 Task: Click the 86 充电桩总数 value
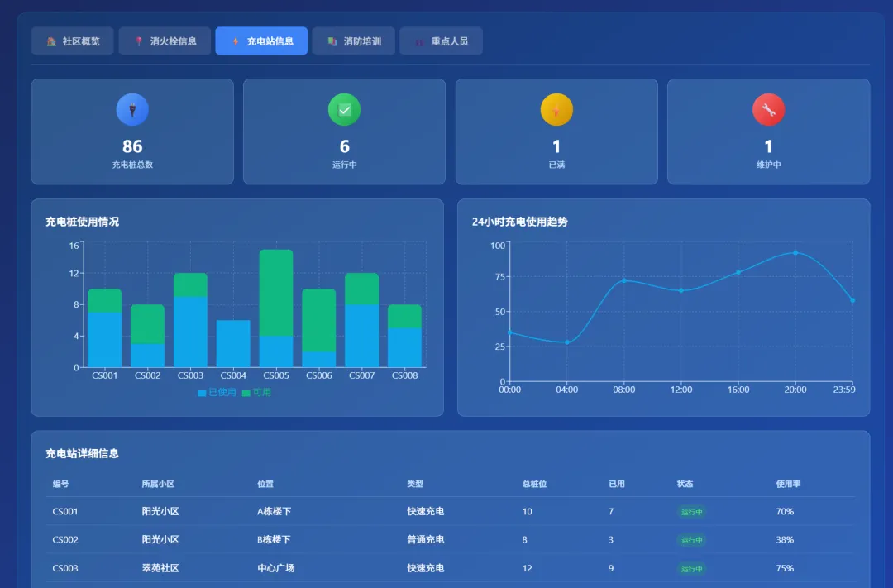(x=132, y=146)
